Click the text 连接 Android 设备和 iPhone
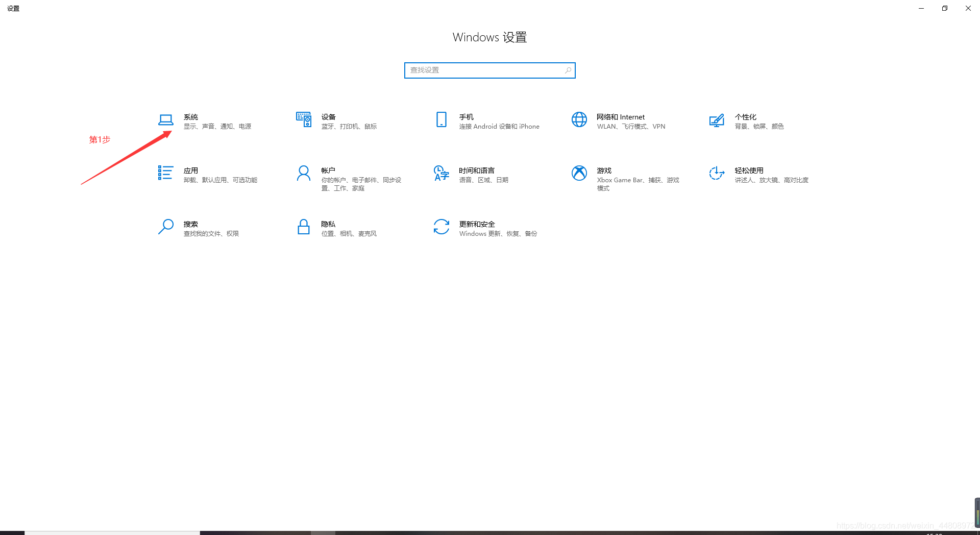The image size is (980, 535). tap(499, 127)
